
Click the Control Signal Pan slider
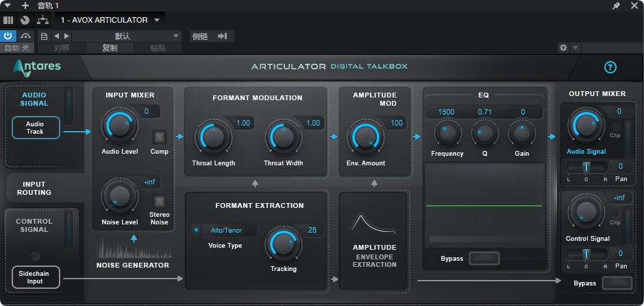point(586,254)
